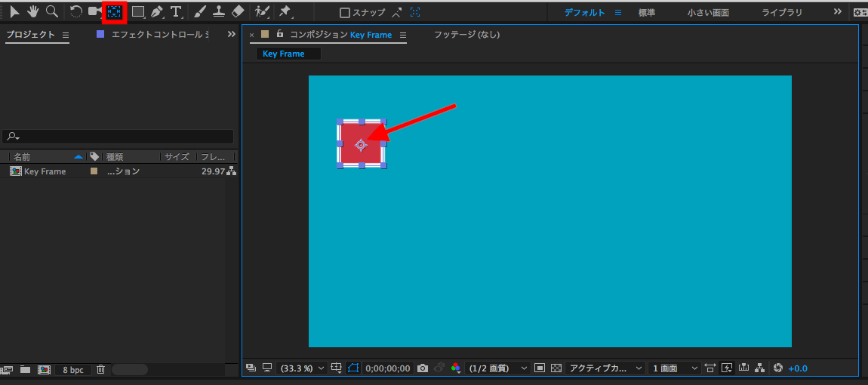Viewport: 868px width, 385px height.
Task: Select the Rectangle shape tool
Action: point(138,11)
